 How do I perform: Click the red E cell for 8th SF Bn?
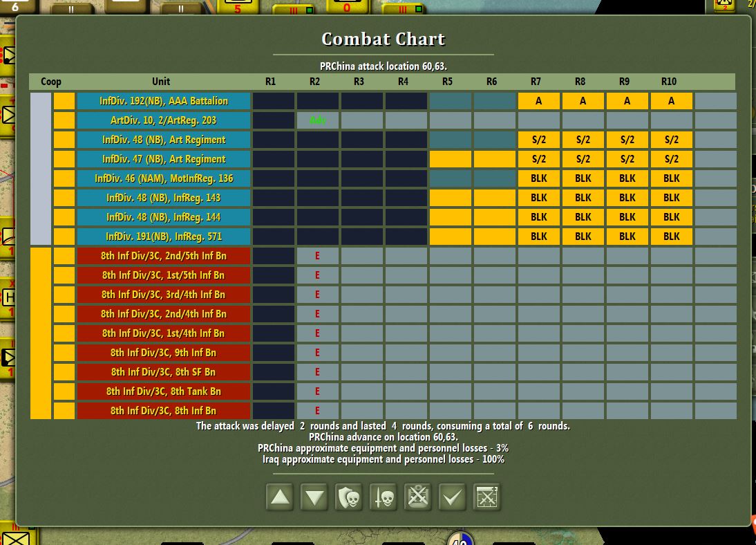tap(318, 371)
